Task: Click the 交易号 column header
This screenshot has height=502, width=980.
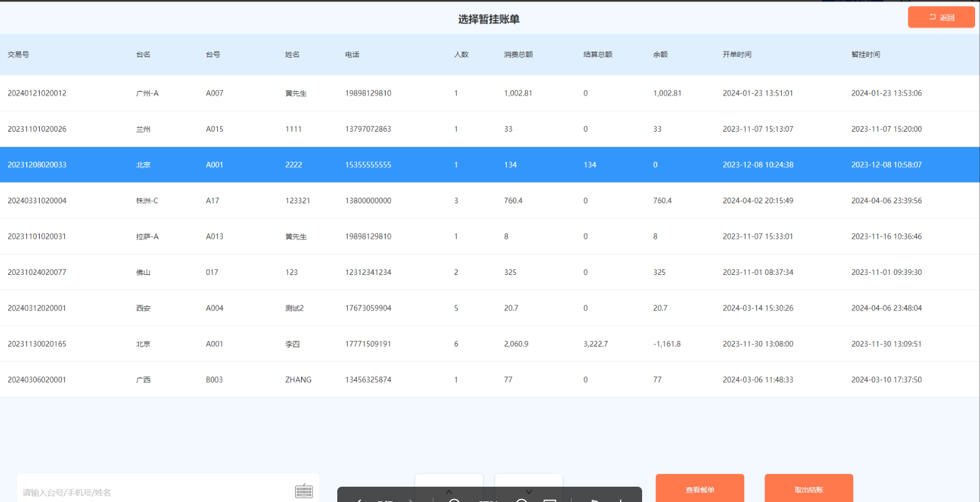Action: (18, 54)
